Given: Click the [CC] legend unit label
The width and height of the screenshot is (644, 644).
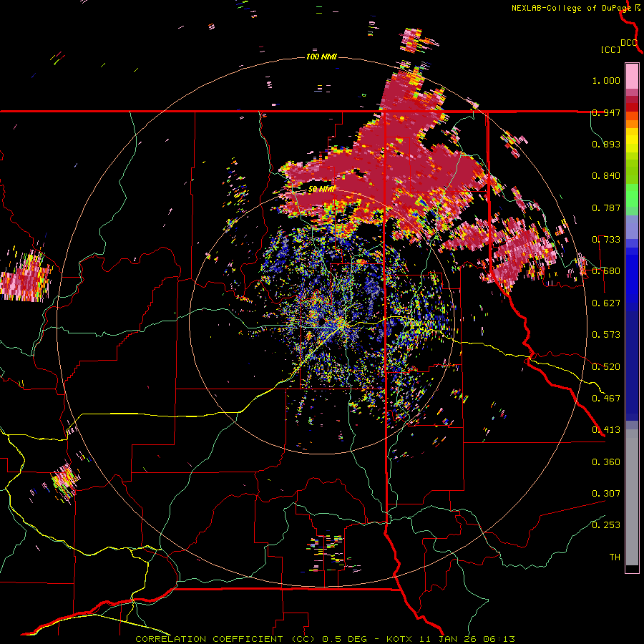Looking at the screenshot, I should (610, 49).
